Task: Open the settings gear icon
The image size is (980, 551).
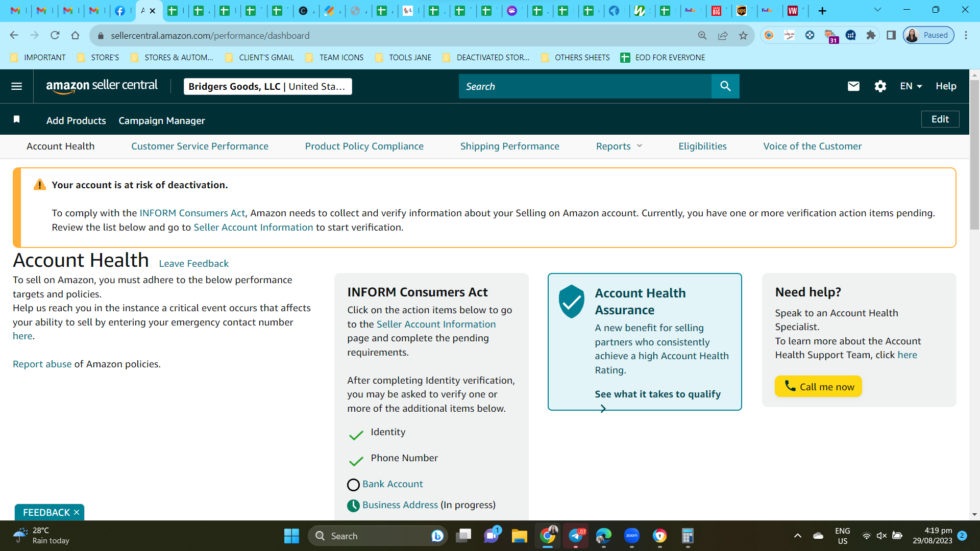Action: [880, 86]
